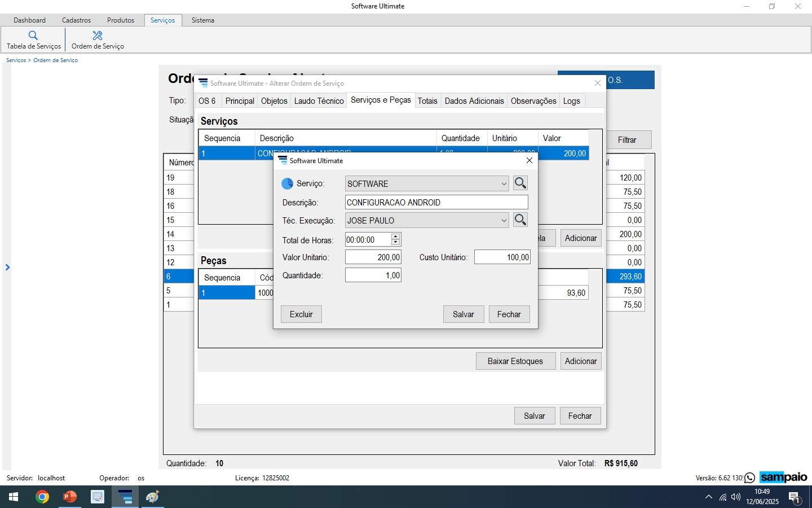Close the small Software Ultimate dialog
This screenshot has height=508, width=812.
coord(529,161)
